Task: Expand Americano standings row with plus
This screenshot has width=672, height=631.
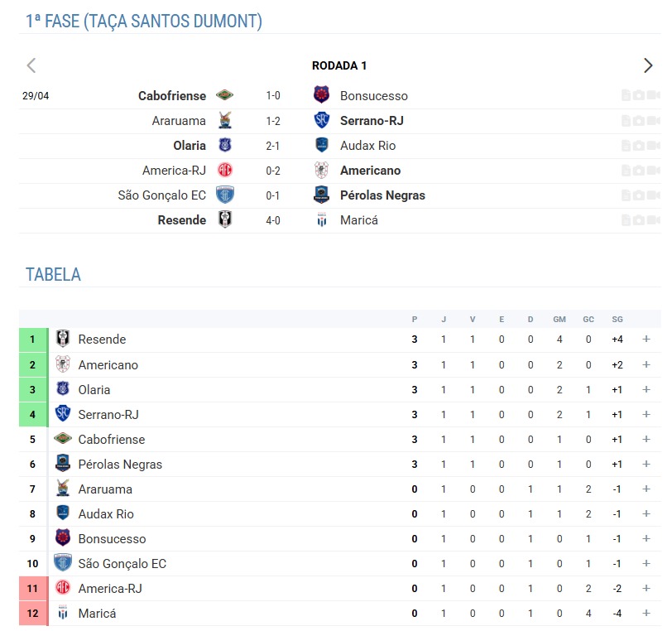Action: coord(646,364)
